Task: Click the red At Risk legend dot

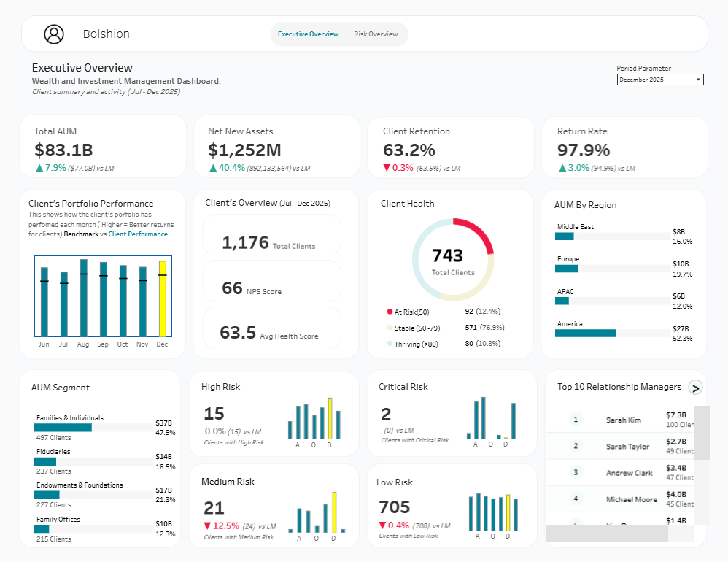Action: click(390, 312)
